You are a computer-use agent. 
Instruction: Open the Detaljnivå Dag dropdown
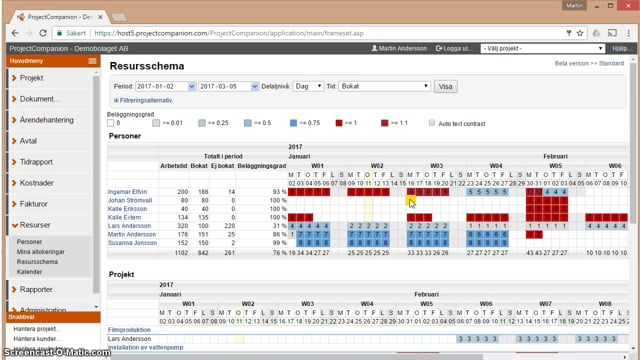point(308,87)
